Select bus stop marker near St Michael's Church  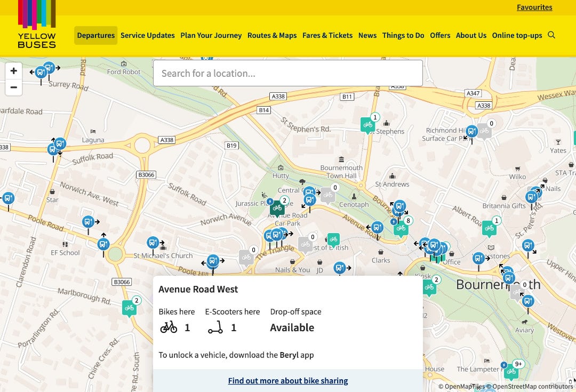pyautogui.click(x=153, y=243)
